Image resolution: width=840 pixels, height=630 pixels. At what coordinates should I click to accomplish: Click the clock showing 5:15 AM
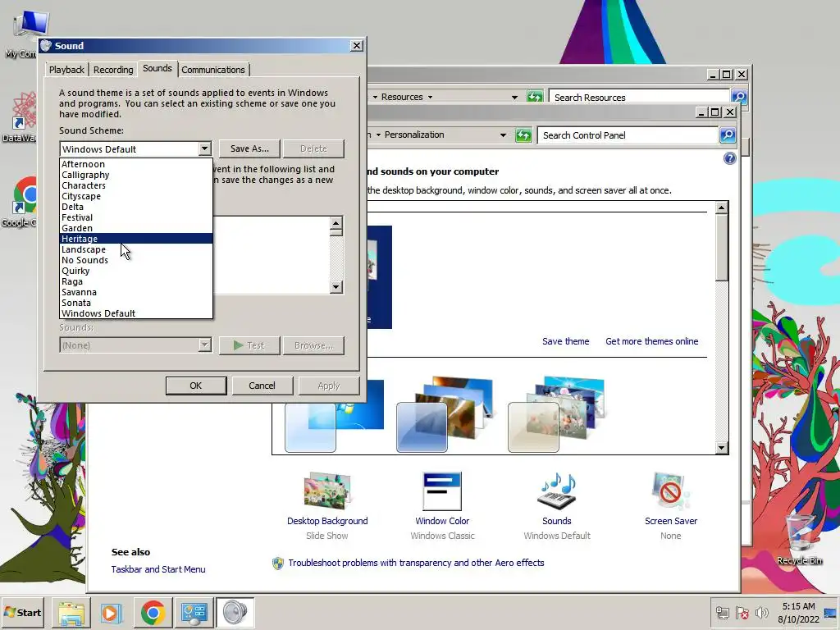coord(798,606)
